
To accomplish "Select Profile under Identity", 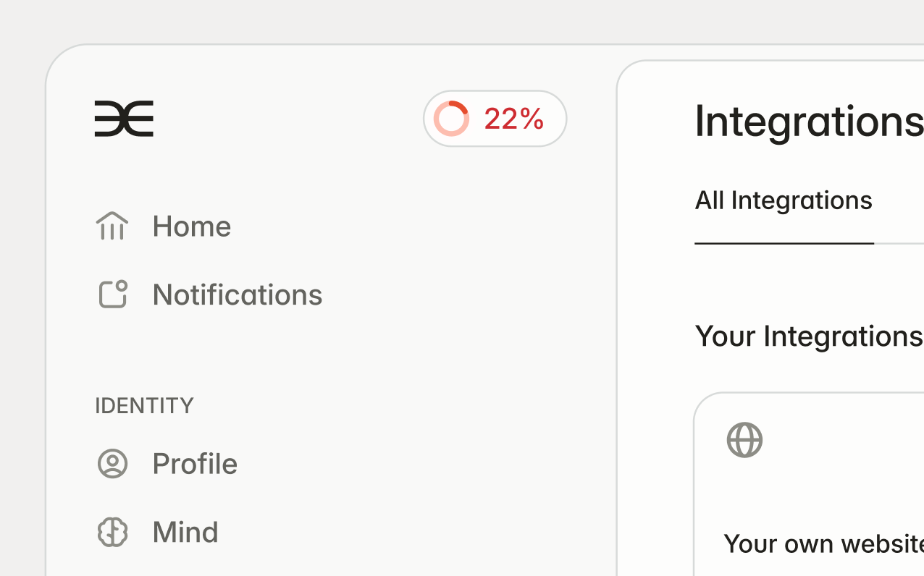I will pyautogui.click(x=194, y=464).
